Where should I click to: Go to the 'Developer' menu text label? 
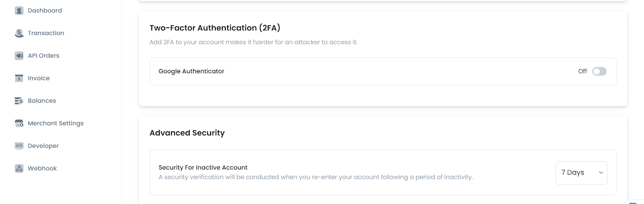coord(43,146)
